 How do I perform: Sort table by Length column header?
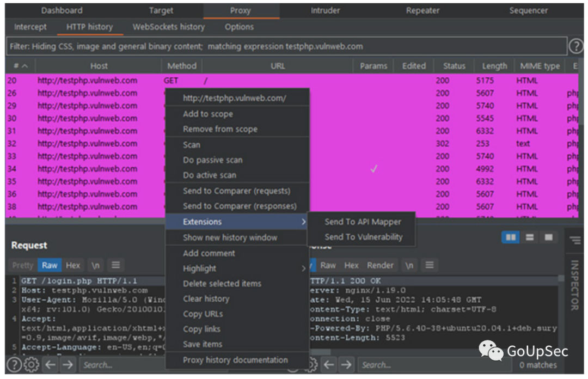click(494, 66)
